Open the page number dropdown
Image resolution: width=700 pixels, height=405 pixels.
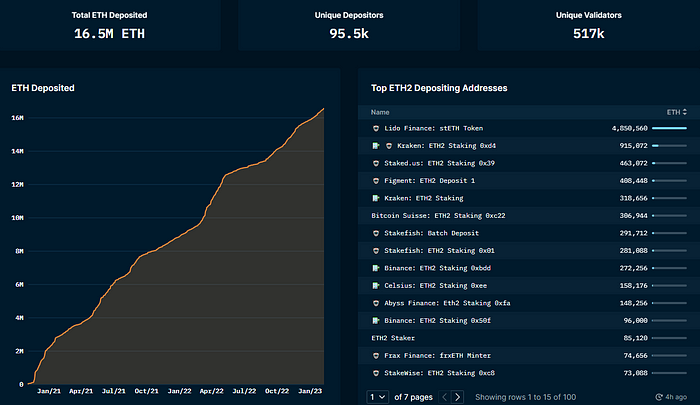pyautogui.click(x=377, y=397)
